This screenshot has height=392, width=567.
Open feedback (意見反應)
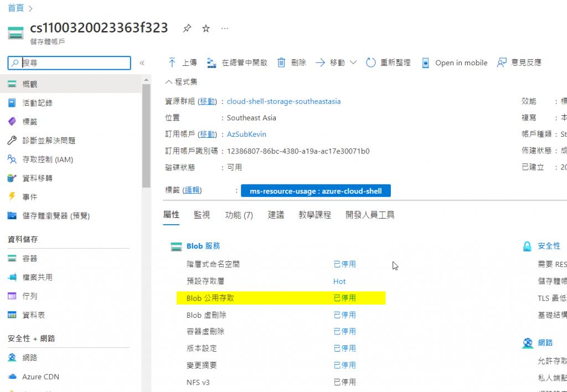click(519, 63)
